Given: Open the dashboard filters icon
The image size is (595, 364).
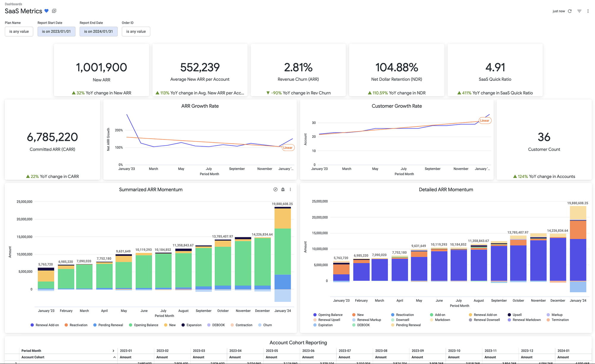Looking at the screenshot, I should (579, 11).
